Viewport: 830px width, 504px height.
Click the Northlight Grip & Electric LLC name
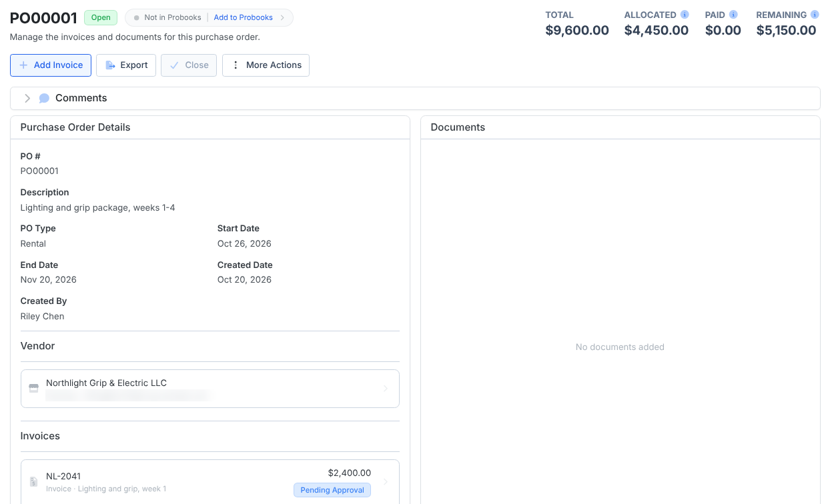point(106,383)
